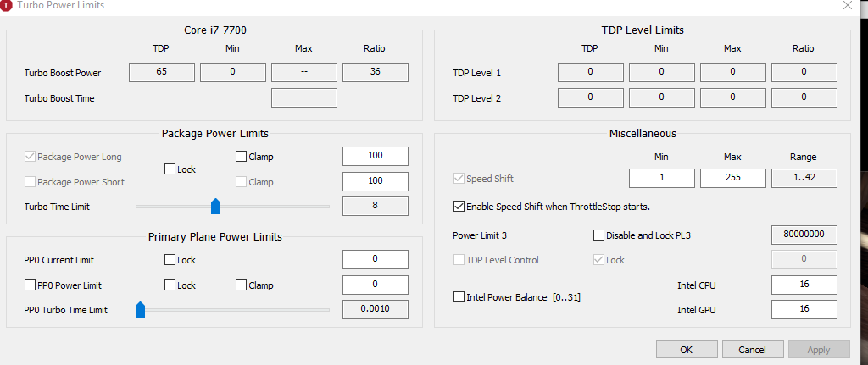
Task: Click the Turbo Time Limit value box showing 8
Action: click(x=376, y=207)
